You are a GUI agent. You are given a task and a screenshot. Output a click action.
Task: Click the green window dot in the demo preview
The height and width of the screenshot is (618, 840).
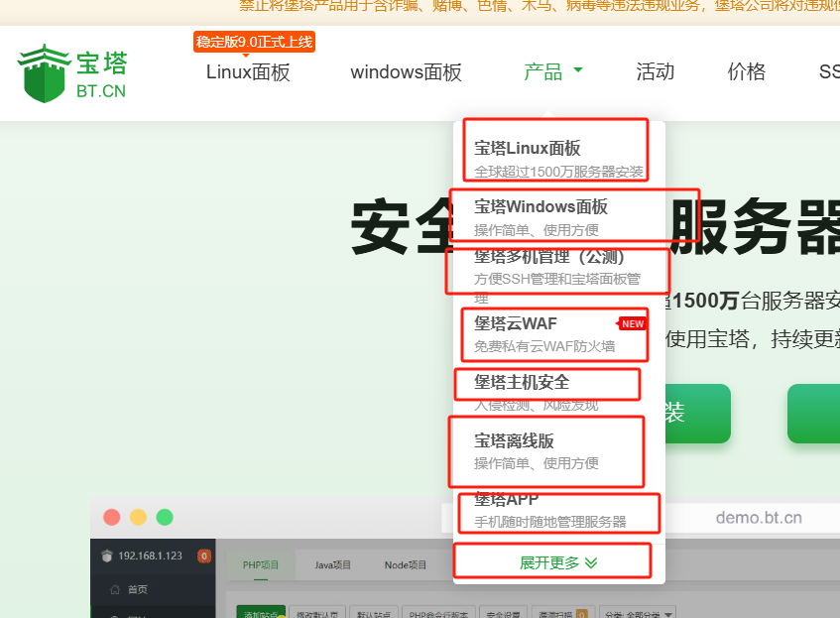click(x=165, y=517)
